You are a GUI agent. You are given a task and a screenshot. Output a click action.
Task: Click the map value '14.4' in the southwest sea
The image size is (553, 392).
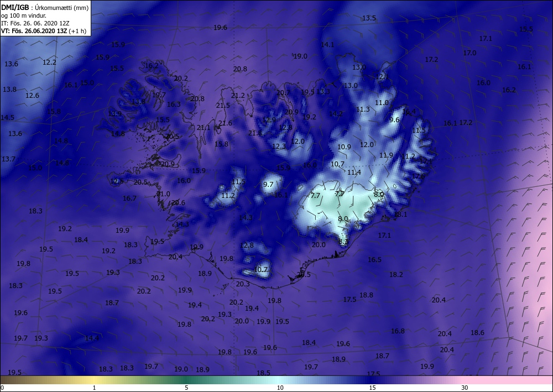click(92, 338)
